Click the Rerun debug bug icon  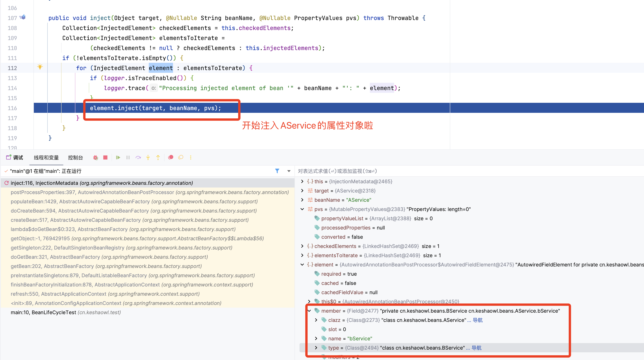(x=95, y=157)
